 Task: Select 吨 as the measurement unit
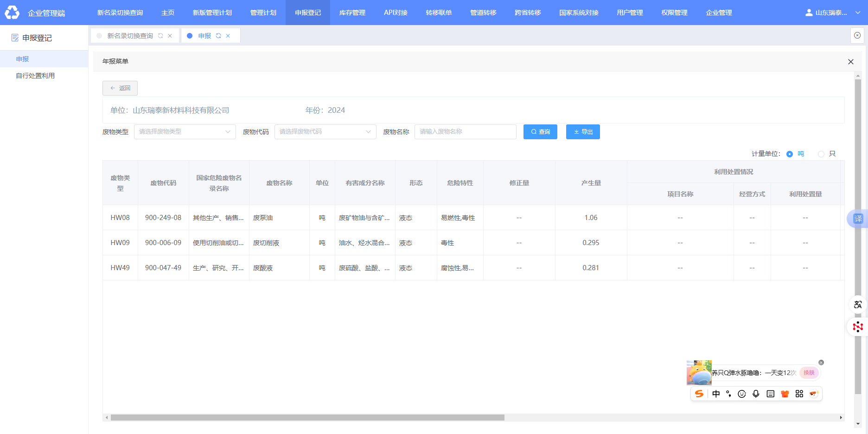click(x=790, y=154)
